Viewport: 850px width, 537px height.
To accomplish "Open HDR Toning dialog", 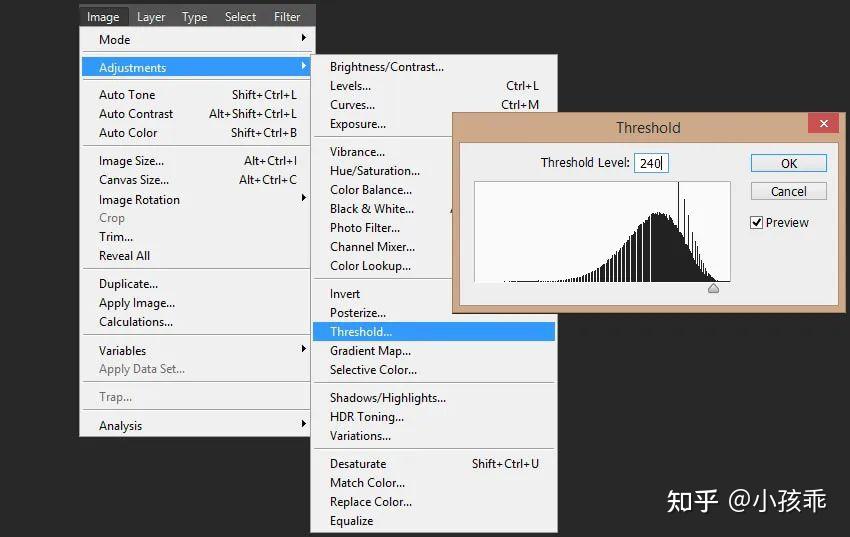I will pos(434,417).
